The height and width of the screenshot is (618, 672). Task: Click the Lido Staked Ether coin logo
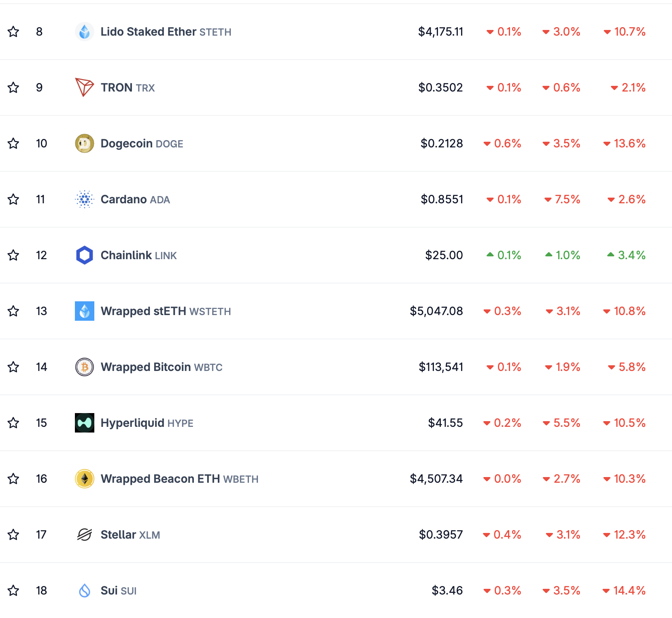[x=85, y=32]
